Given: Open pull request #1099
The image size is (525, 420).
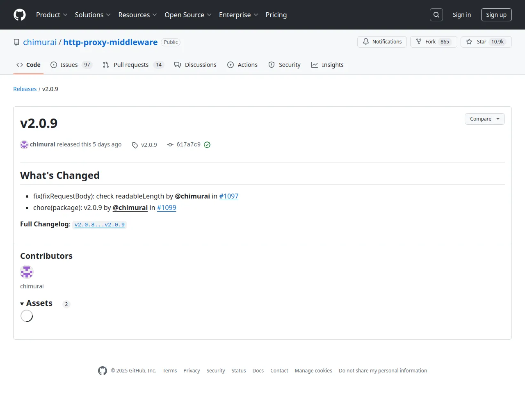Looking at the screenshot, I should coord(167,208).
